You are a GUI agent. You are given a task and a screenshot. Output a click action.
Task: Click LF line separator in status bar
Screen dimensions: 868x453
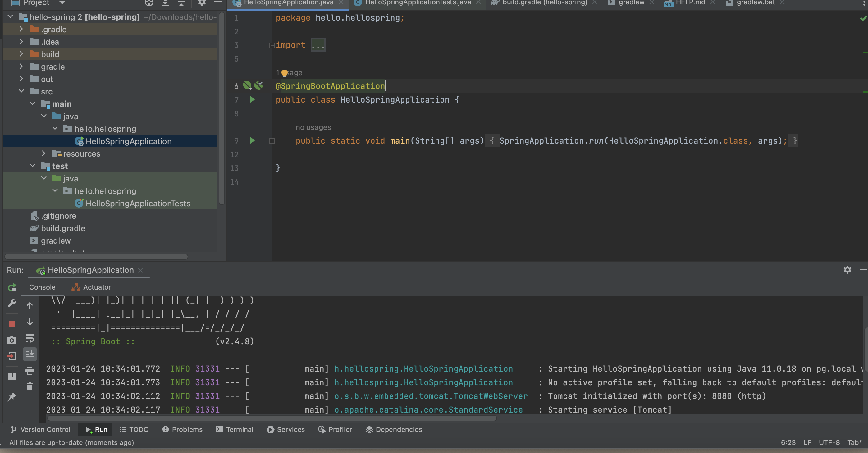(x=807, y=442)
